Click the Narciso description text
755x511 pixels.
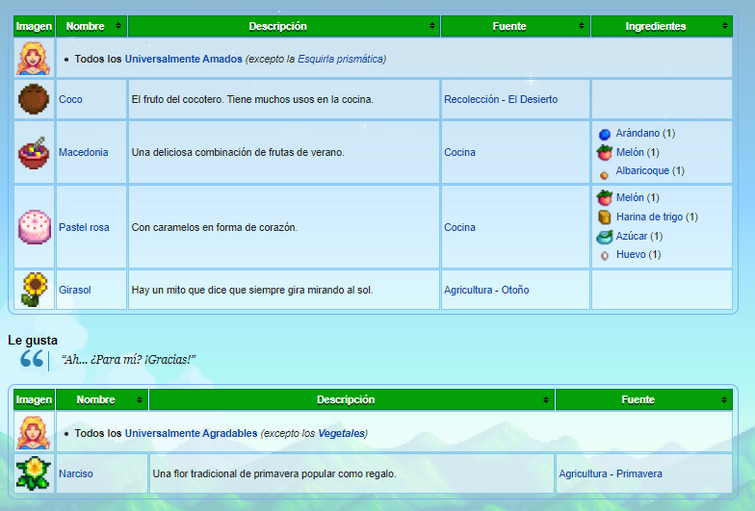274,473
